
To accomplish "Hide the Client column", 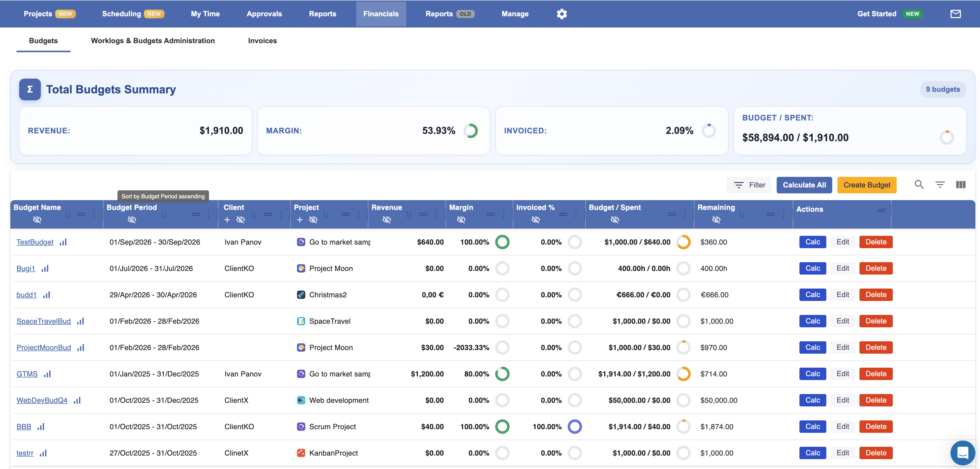I will (240, 220).
